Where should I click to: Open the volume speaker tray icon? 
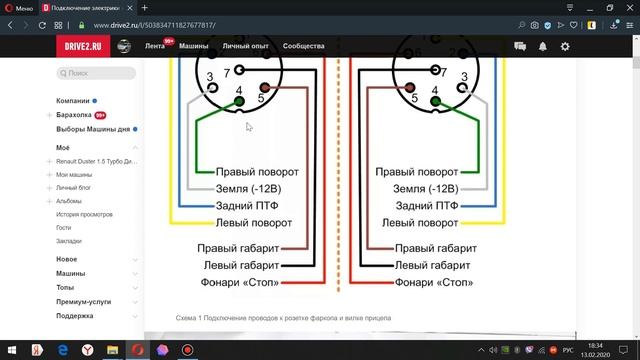coord(493,350)
